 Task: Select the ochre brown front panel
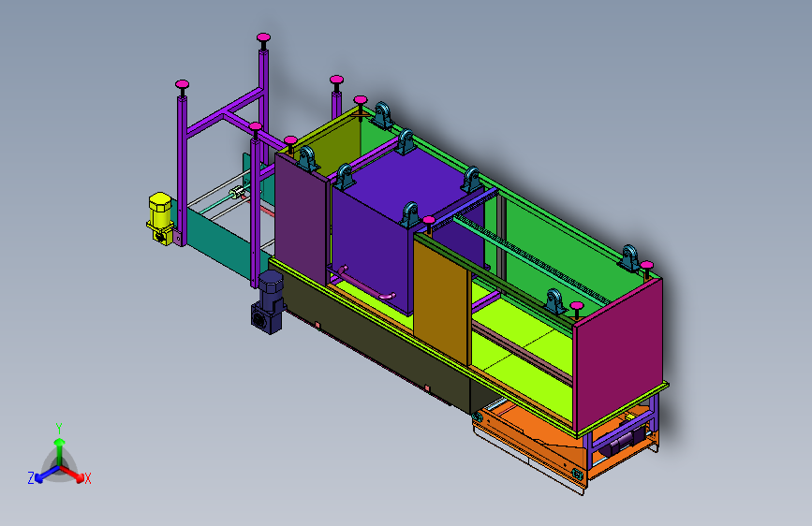coord(441,299)
